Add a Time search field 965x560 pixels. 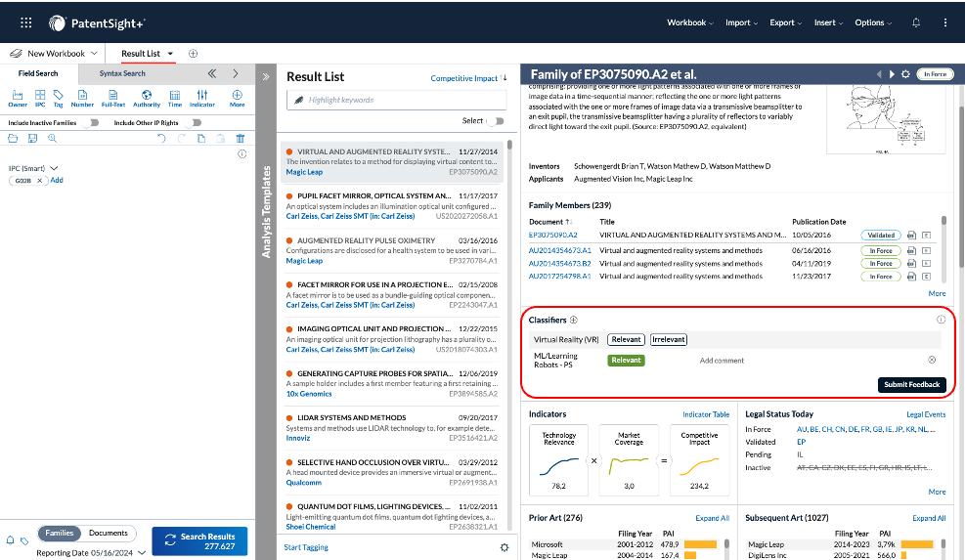[x=175, y=99]
